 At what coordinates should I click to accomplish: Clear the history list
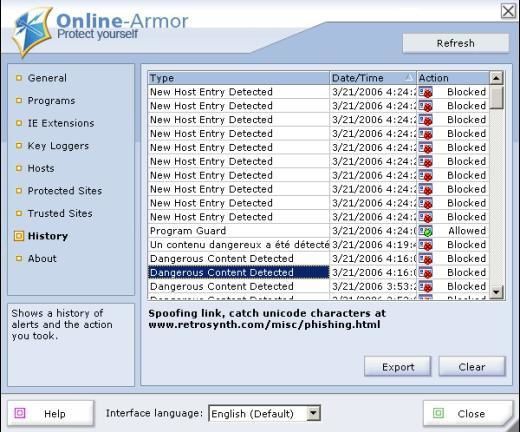472,367
